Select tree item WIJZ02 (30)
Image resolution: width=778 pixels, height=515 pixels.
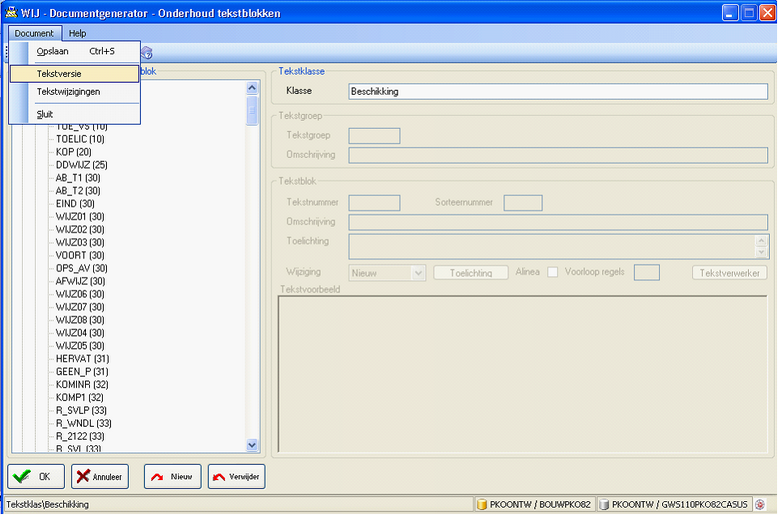click(80, 229)
